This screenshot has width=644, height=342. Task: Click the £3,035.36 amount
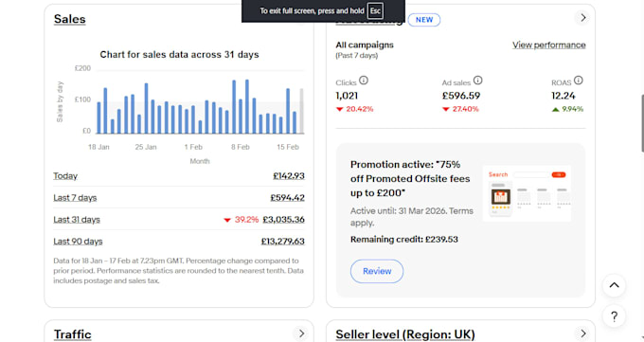[284, 220]
